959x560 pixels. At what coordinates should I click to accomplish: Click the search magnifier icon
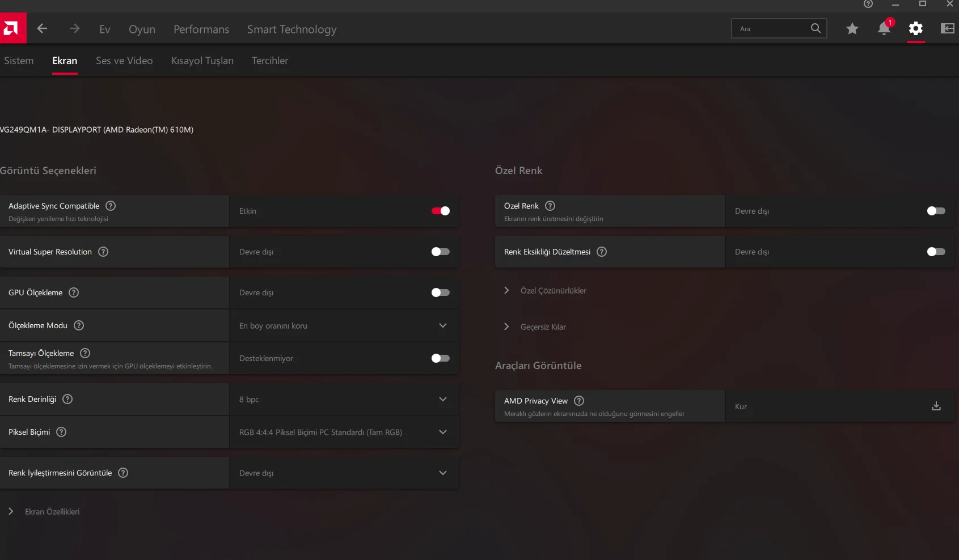pos(816,28)
